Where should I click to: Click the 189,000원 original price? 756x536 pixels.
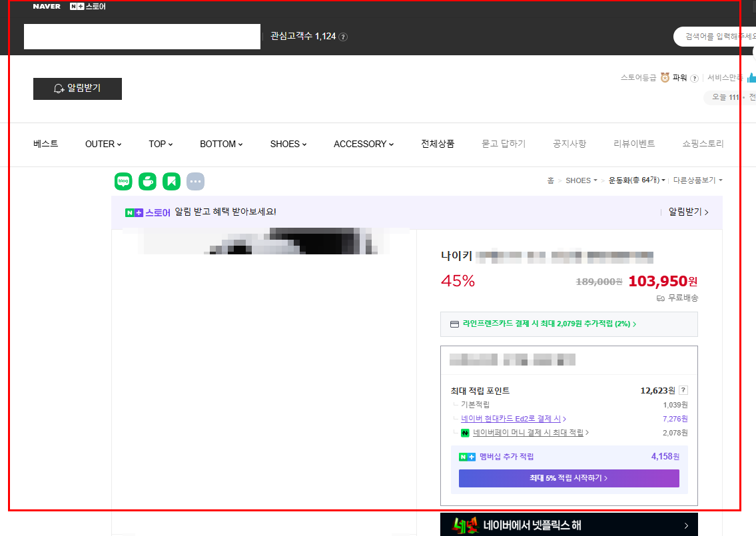tap(599, 282)
